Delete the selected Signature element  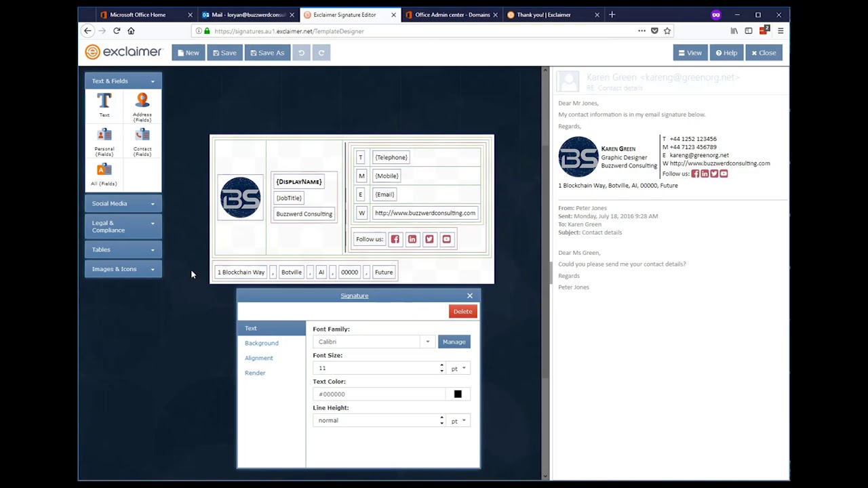coord(462,311)
